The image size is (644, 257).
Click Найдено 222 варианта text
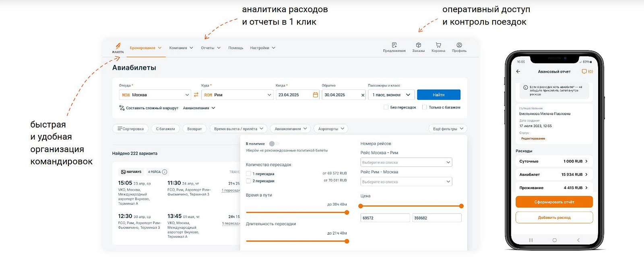(x=135, y=153)
